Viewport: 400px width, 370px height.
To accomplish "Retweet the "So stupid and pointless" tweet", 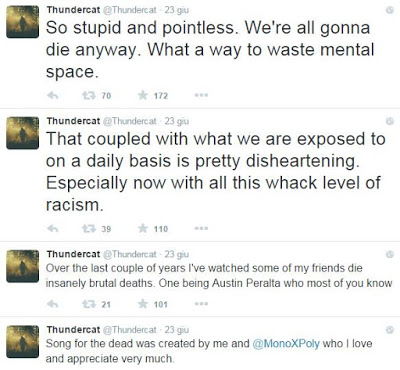I will click(x=89, y=96).
